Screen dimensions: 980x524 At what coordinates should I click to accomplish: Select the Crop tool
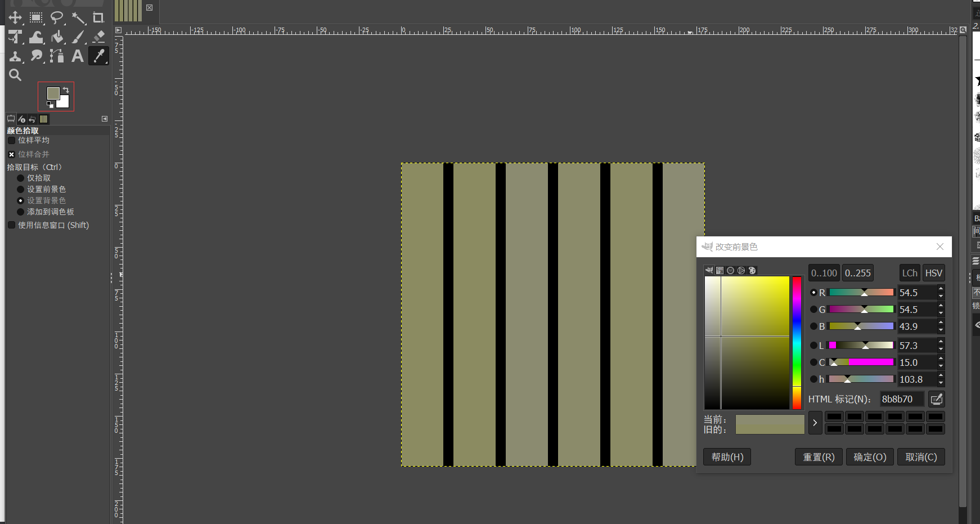[x=98, y=18]
